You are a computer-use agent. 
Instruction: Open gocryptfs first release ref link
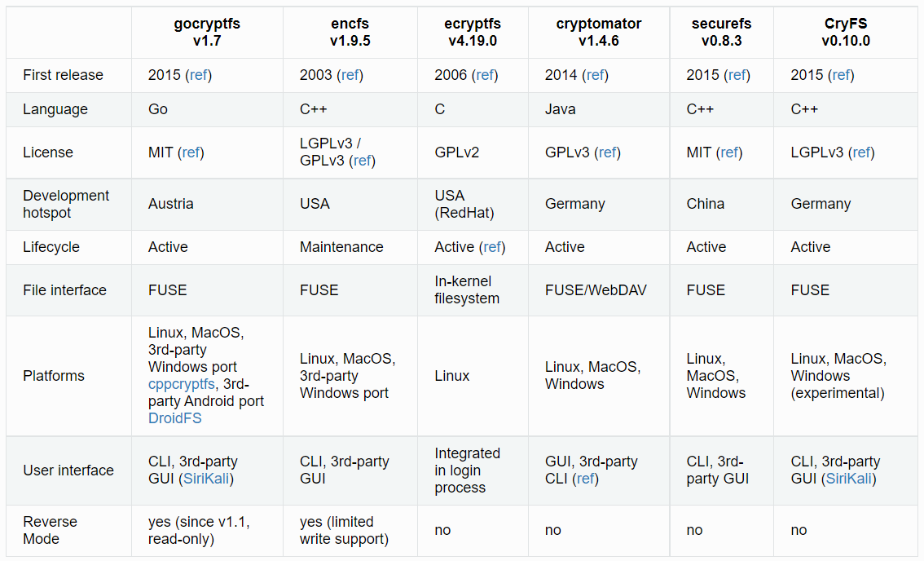click(x=198, y=75)
